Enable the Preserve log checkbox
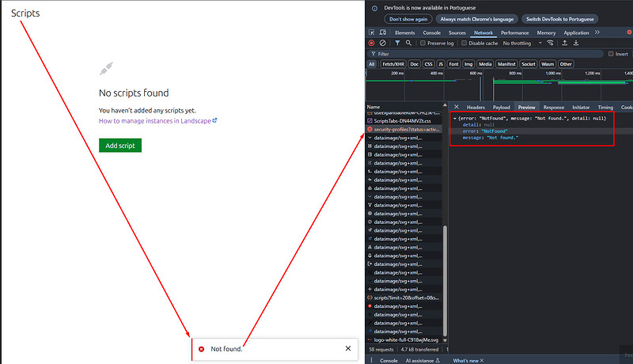 (423, 44)
